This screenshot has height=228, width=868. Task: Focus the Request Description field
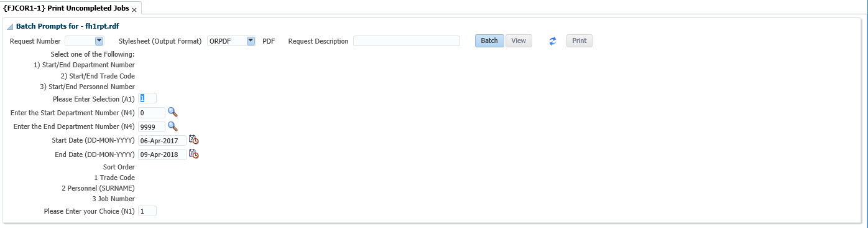coord(407,41)
